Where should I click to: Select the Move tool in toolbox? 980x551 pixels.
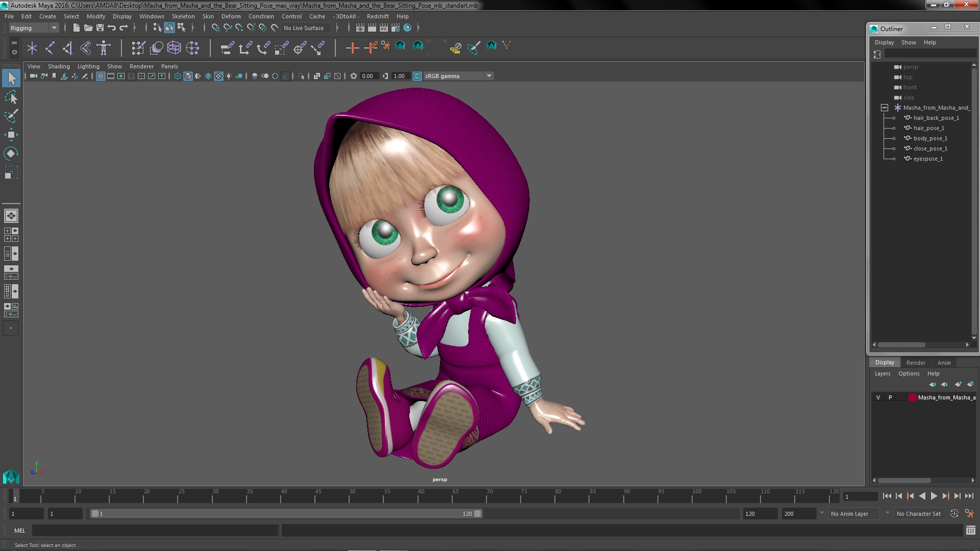coord(11,135)
